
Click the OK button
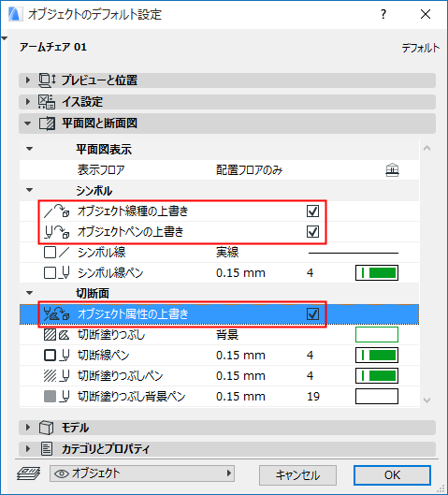392,475
